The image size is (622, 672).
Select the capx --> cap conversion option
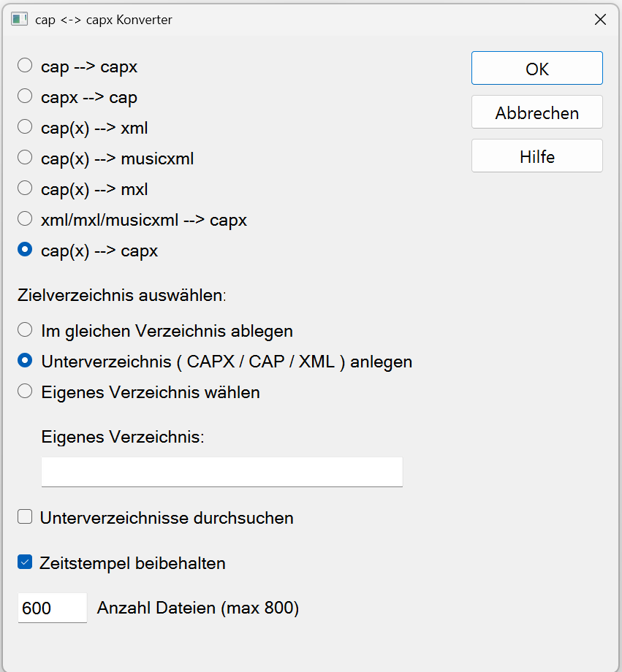24,96
